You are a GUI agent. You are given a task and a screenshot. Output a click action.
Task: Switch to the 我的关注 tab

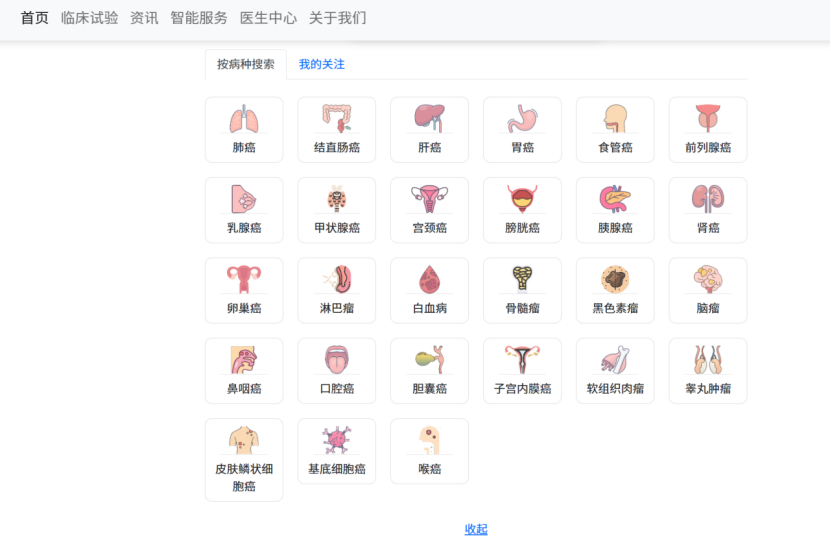pyautogui.click(x=321, y=64)
